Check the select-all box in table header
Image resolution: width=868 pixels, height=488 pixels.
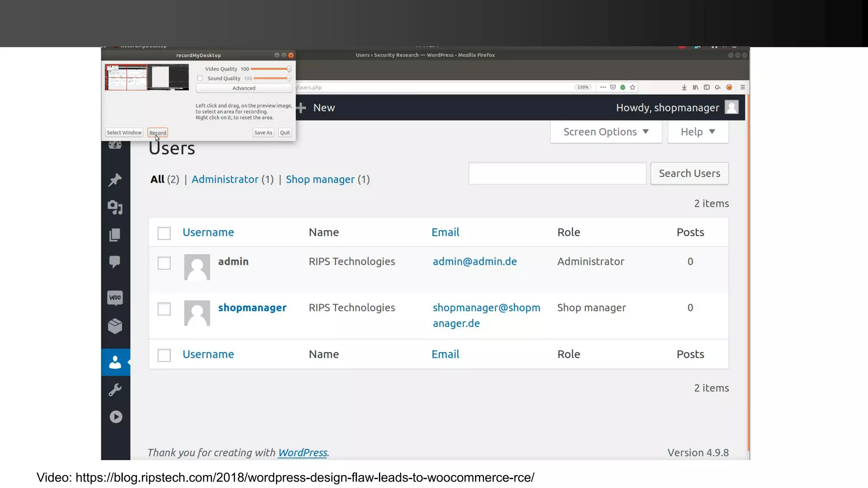click(164, 233)
